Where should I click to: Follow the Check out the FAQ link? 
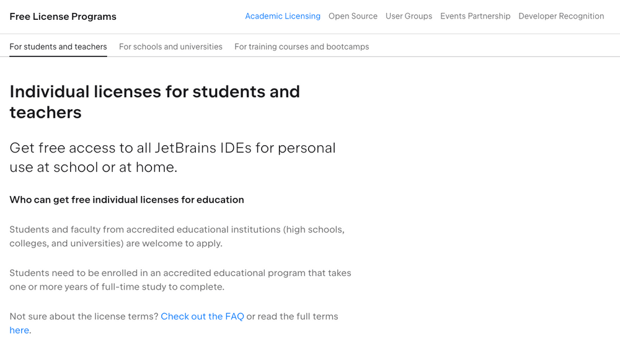coord(203,316)
